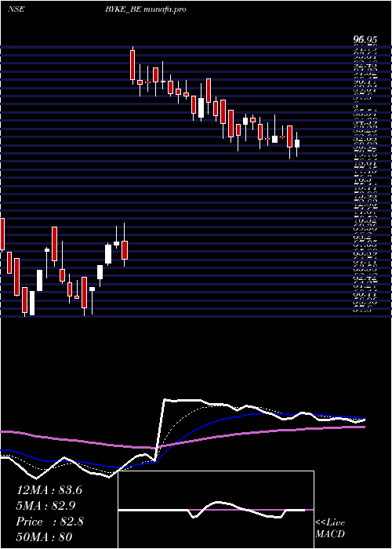Click the NSE exchange label

click(x=16, y=9)
